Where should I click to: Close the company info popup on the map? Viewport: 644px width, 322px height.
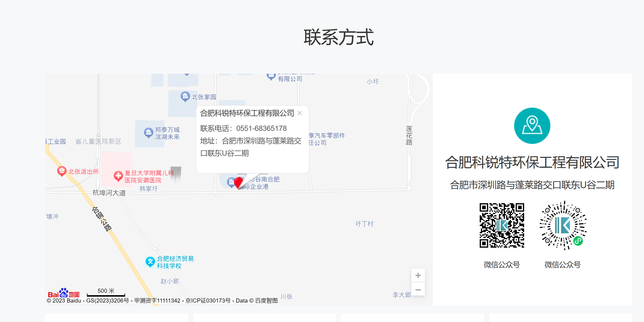pyautogui.click(x=299, y=113)
